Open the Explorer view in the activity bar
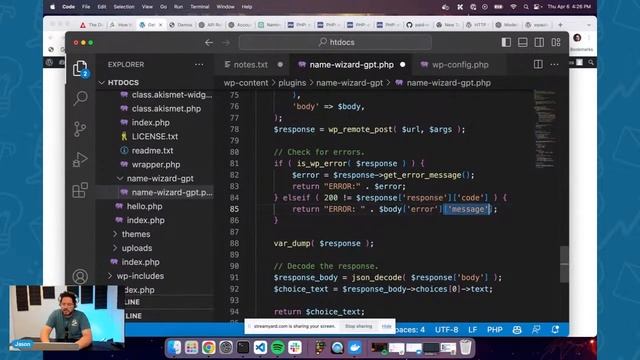Image resolution: width=640 pixels, height=360 pixels. coord(80,68)
